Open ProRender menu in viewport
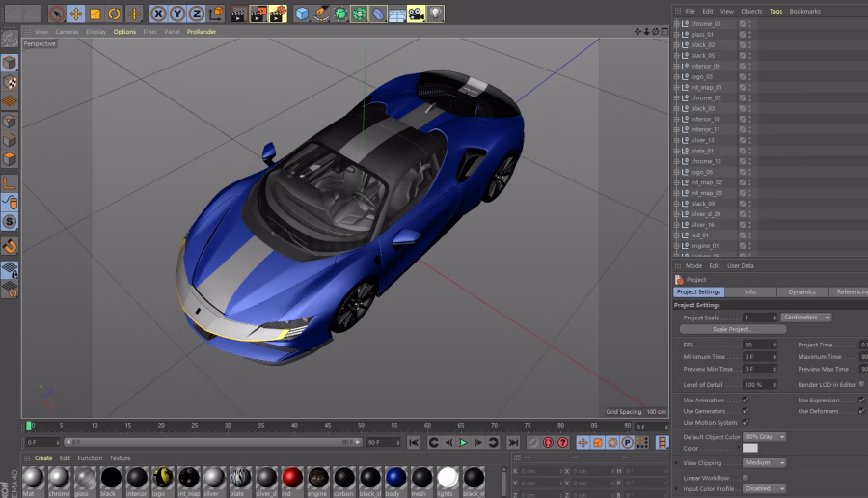This screenshot has height=498, width=868. pyautogui.click(x=202, y=32)
